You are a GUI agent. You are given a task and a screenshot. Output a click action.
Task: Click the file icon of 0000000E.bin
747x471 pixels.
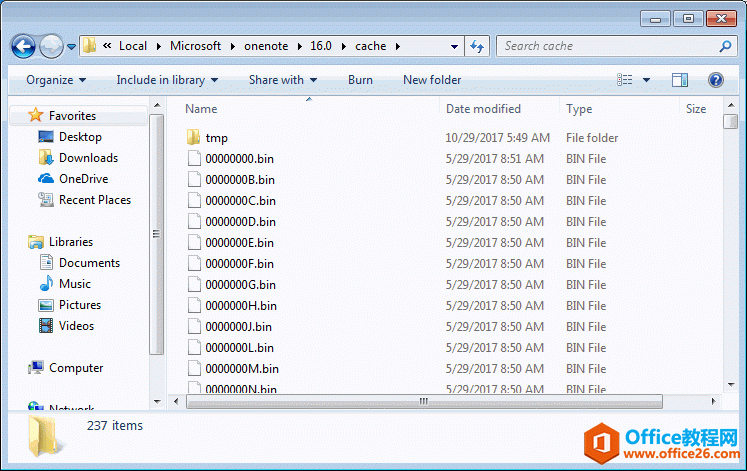(194, 242)
